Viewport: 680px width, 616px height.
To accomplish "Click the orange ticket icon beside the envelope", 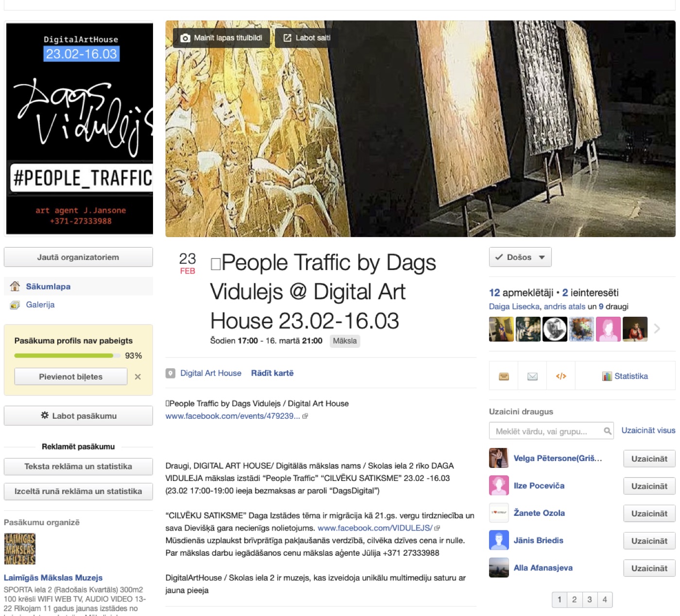I will click(504, 376).
